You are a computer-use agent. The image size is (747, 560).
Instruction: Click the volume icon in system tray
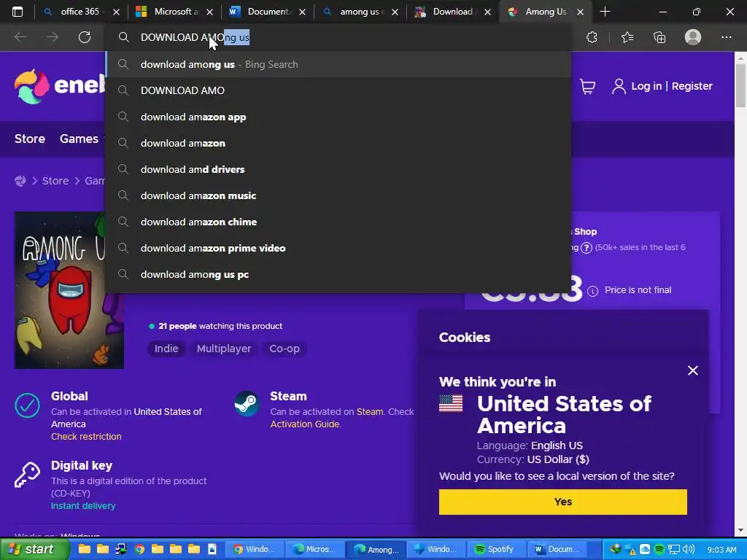click(688, 550)
